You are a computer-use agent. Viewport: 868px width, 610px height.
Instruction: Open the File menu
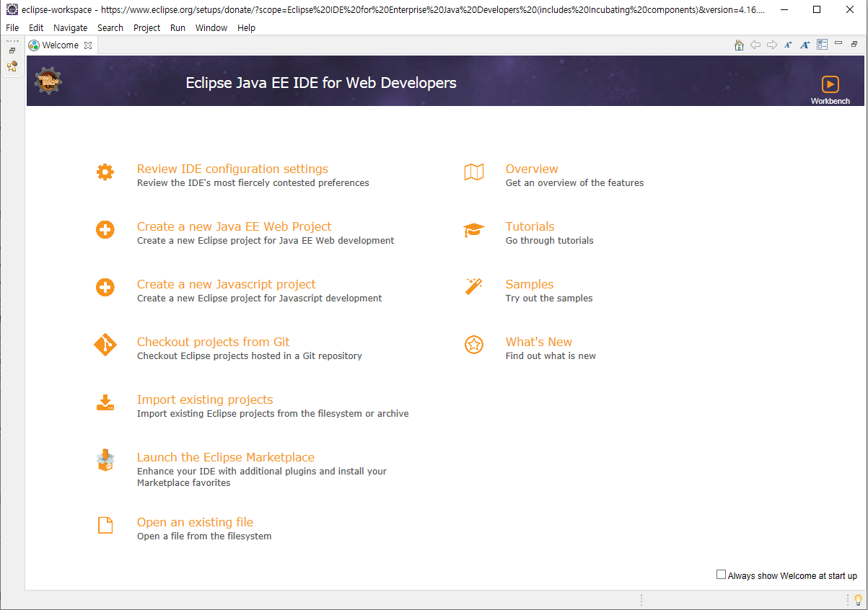pyautogui.click(x=12, y=27)
